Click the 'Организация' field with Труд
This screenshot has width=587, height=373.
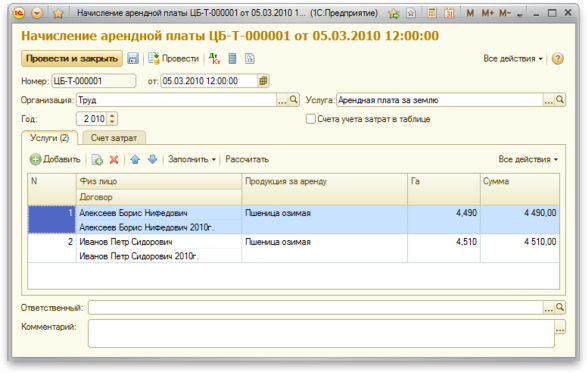(176, 100)
